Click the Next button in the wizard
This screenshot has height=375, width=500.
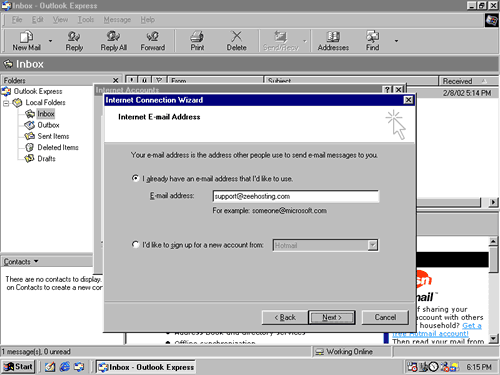332,317
